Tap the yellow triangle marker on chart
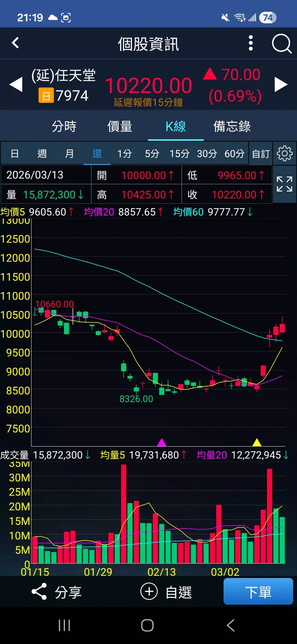297x644 pixels. [x=257, y=442]
